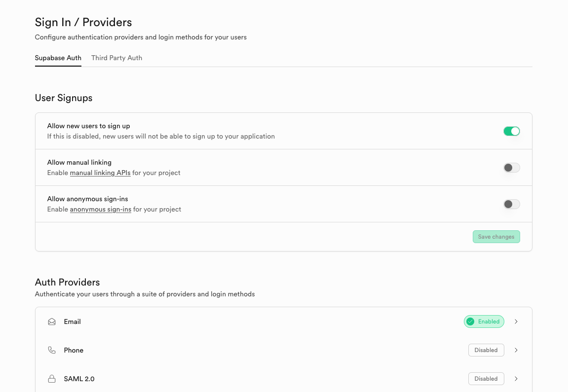Click the Phone Disabled status badge
This screenshot has width=568, height=392.
pos(486,350)
